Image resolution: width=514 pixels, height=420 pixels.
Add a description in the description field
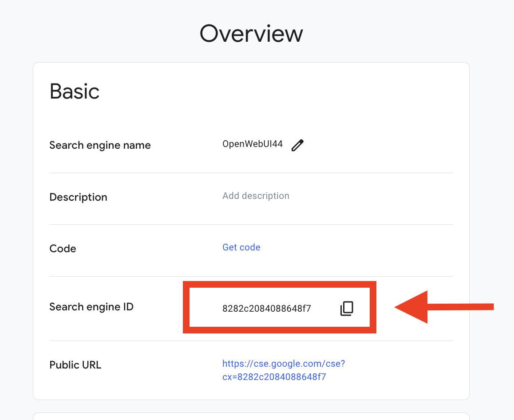point(256,196)
